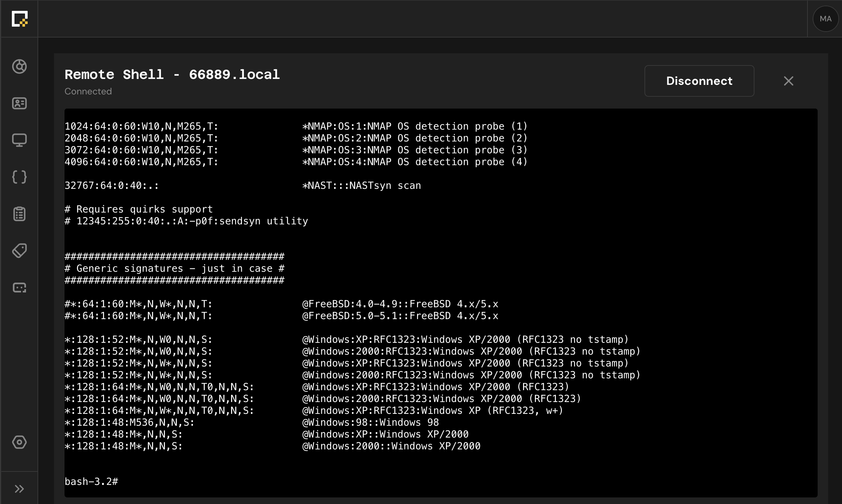Click '@FreeBSD:5.0-5.1::FreeBSD 4.x/5.x' line

pyautogui.click(x=400, y=316)
